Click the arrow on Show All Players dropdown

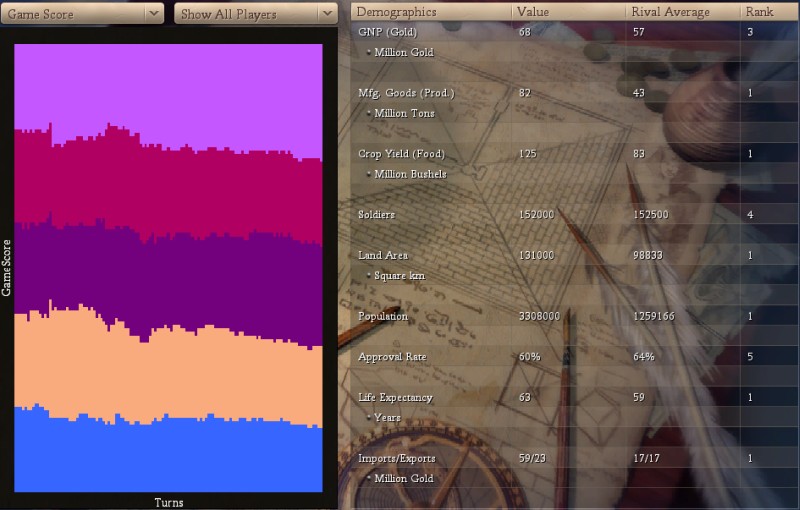click(x=328, y=14)
